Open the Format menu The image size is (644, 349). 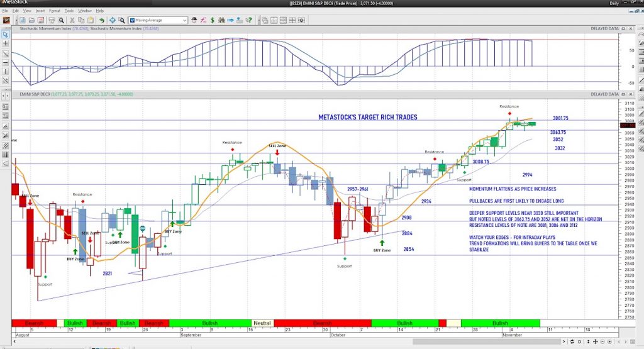55,11
